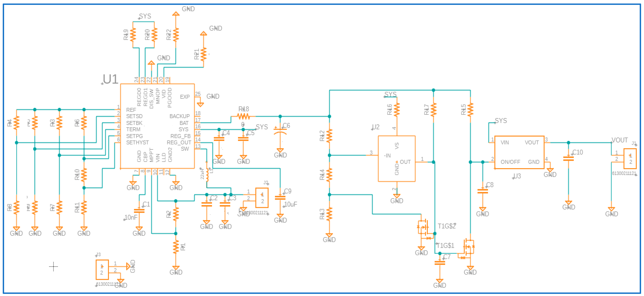
Task: Click the J2 connector symbol
Action: (x=262, y=198)
